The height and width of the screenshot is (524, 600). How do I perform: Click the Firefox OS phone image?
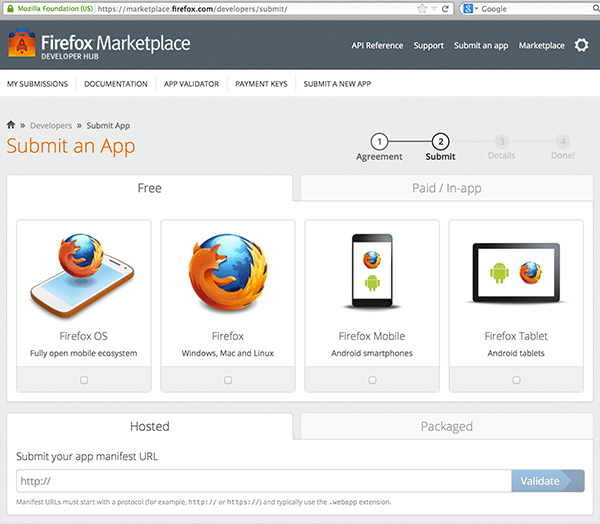tap(83, 276)
